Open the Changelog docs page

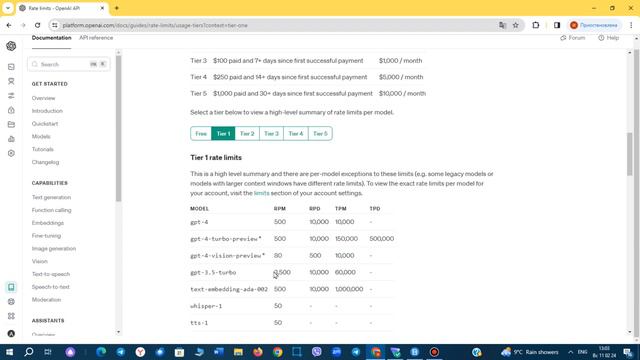point(45,162)
